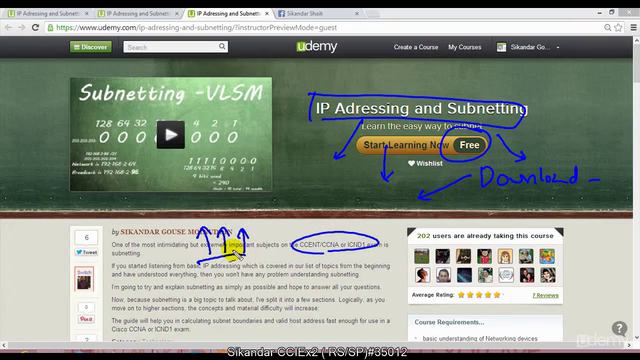The width and height of the screenshot is (640, 360).
Task: Click the search magnifier in Udemy search box
Action: [222, 47]
